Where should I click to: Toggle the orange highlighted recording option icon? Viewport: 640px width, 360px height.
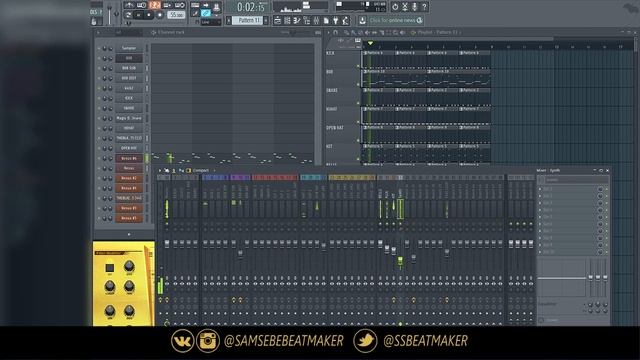coord(155,5)
